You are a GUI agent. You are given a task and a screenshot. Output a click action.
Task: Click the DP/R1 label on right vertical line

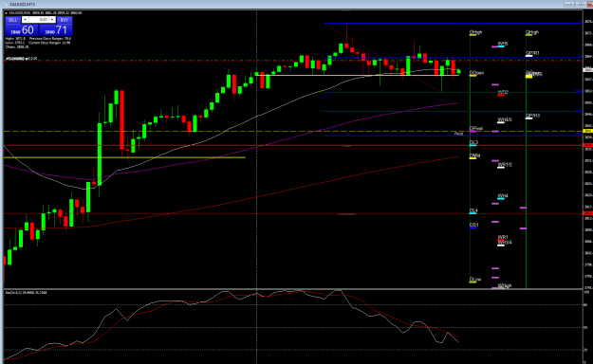tap(532, 53)
